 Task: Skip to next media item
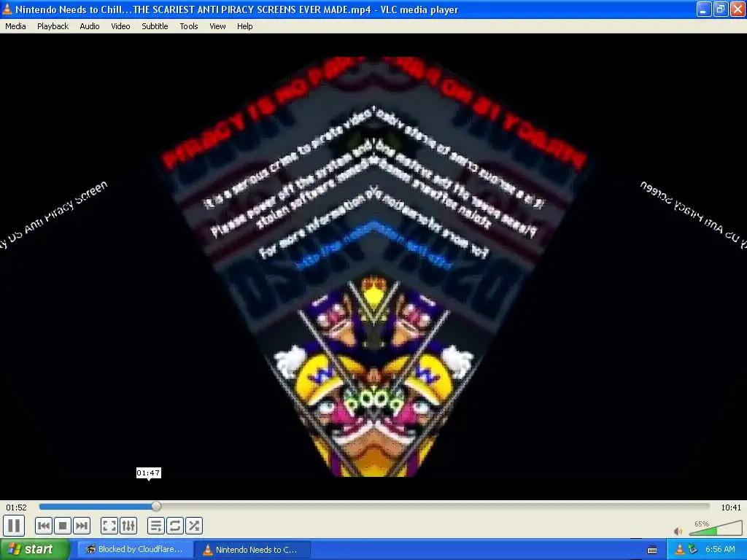pos(82,526)
